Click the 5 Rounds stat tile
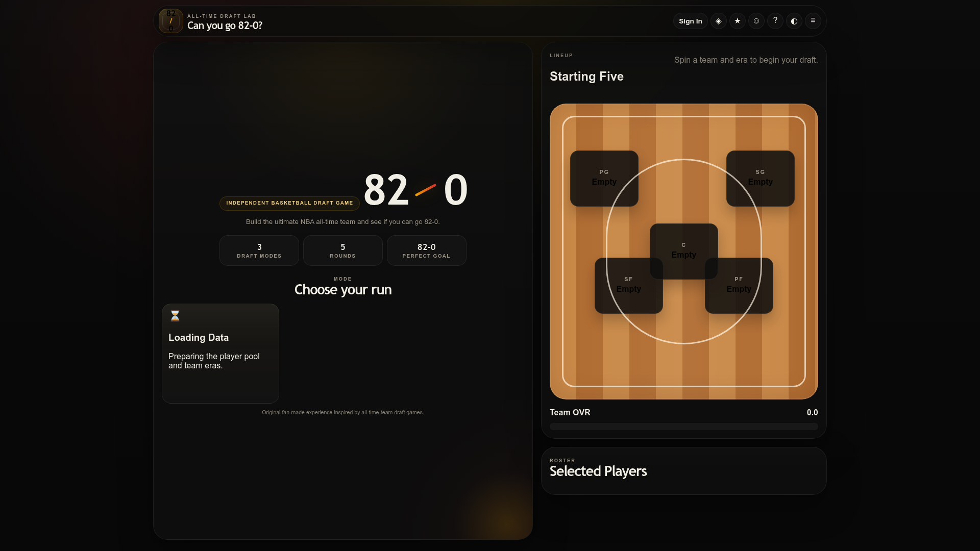Screen dimensions: 980x551 [343, 251]
